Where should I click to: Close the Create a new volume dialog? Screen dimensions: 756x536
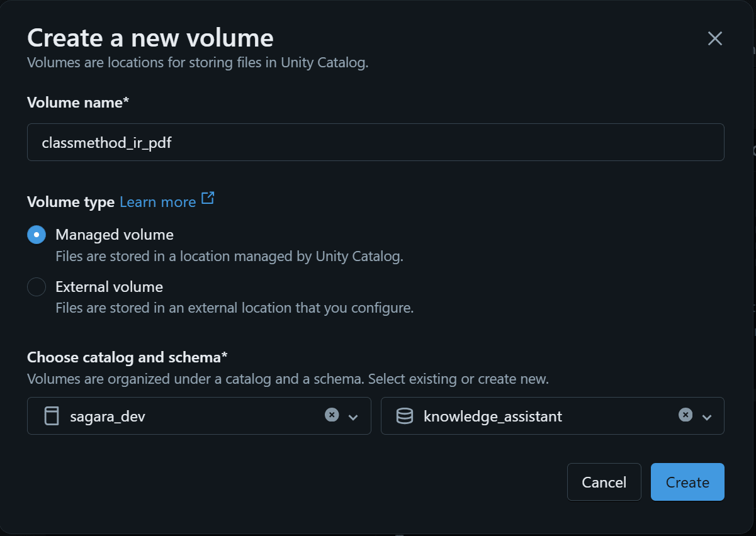714,38
